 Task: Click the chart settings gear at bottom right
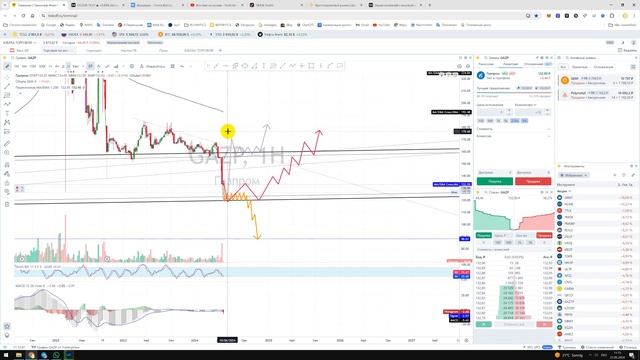coord(466,340)
